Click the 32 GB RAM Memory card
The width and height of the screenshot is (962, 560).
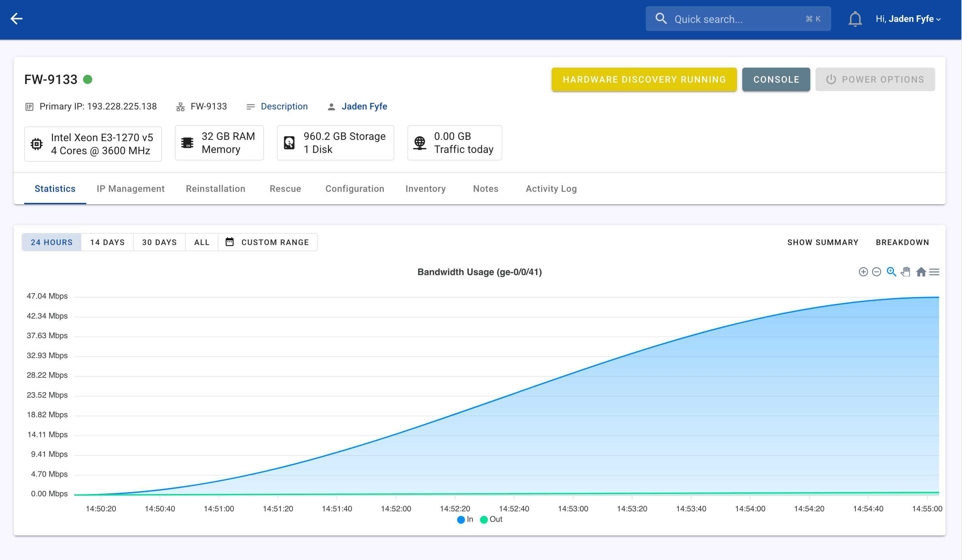[x=219, y=143]
